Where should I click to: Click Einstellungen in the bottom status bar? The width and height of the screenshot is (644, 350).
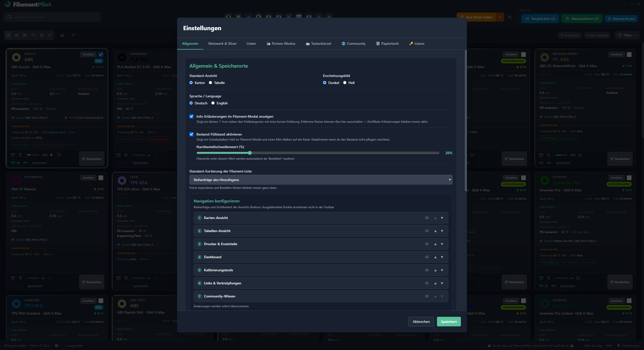point(628,346)
